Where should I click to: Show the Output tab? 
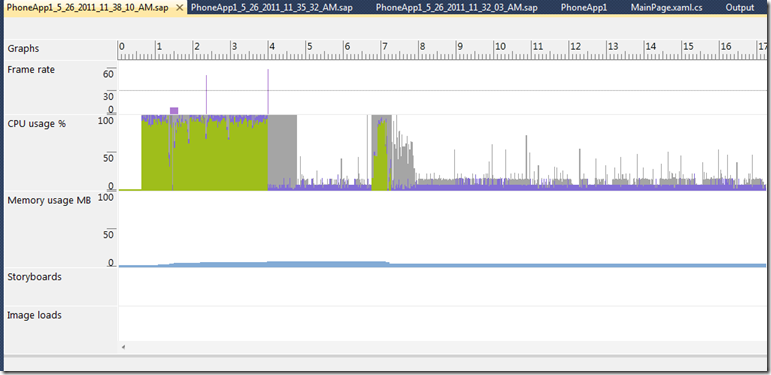click(x=740, y=8)
